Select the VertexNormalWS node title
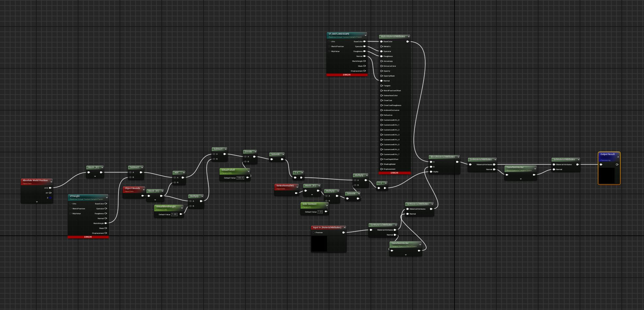The image size is (644, 310). point(285,186)
